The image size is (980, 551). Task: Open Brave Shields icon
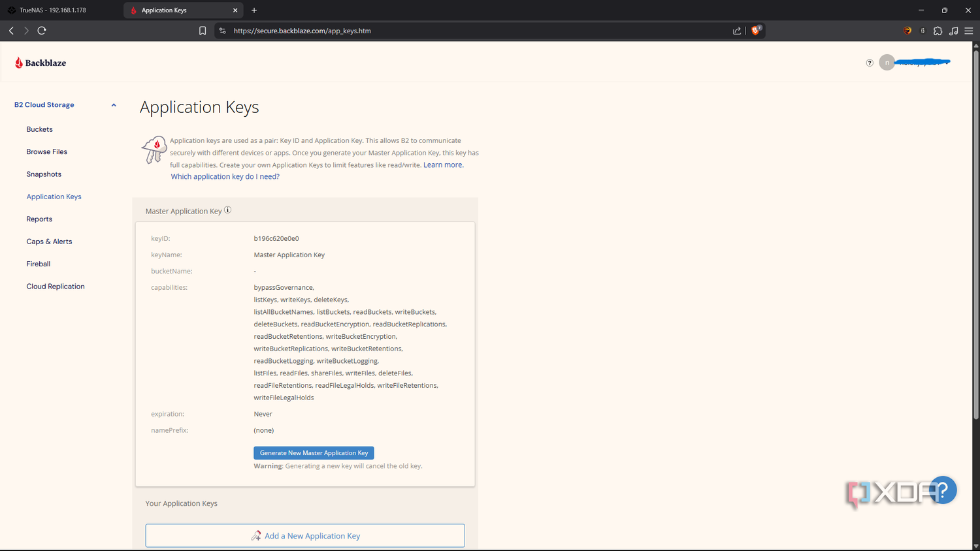point(756,30)
